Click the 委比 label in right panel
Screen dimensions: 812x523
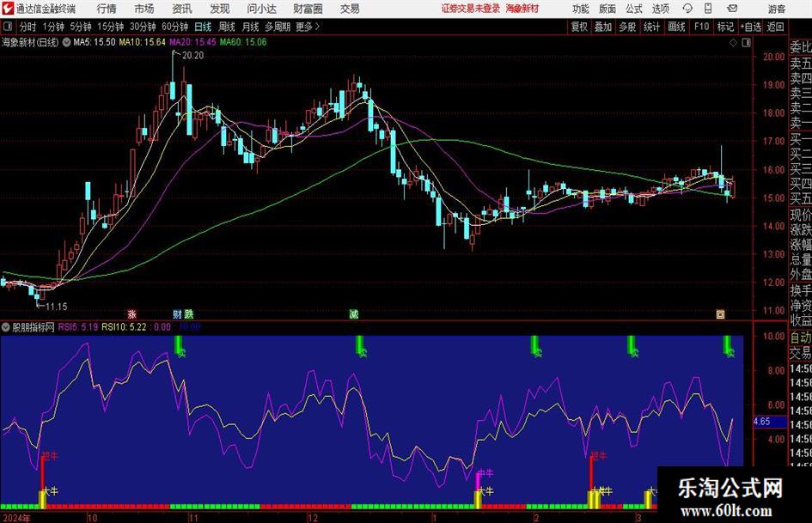(801, 47)
